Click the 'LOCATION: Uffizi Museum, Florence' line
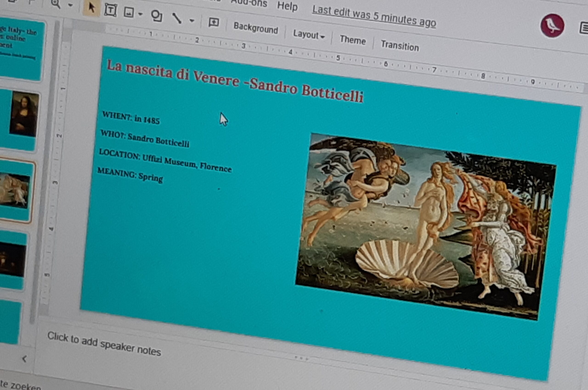 [x=165, y=161]
